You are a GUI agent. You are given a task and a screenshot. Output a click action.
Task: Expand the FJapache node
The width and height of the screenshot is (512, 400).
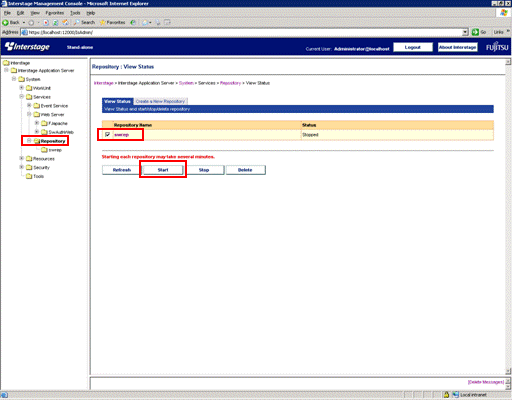37,123
